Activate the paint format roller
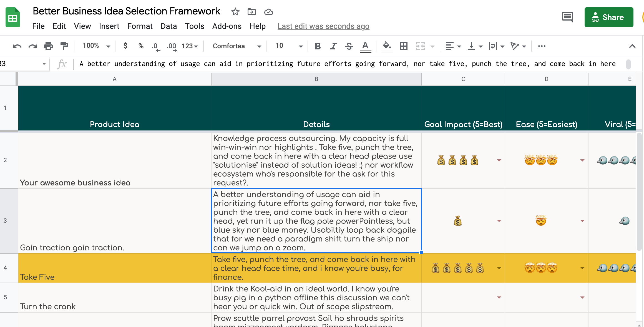Image resolution: width=644 pixels, height=327 pixels. tap(64, 46)
